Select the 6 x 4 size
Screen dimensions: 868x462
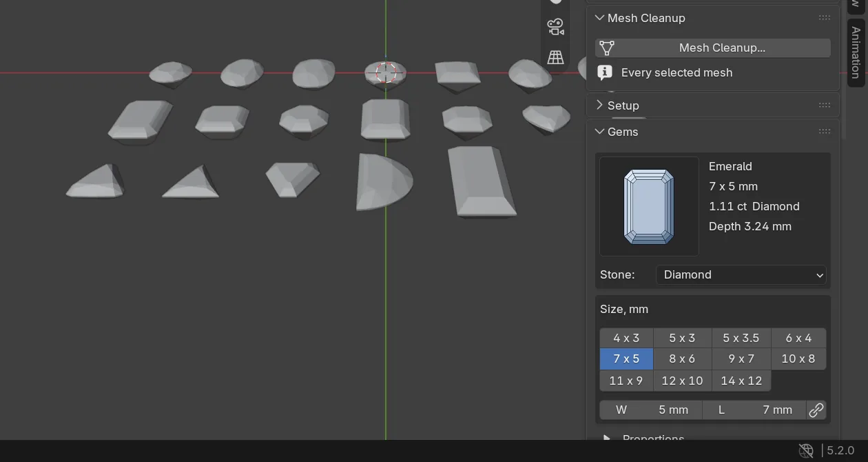pyautogui.click(x=798, y=338)
